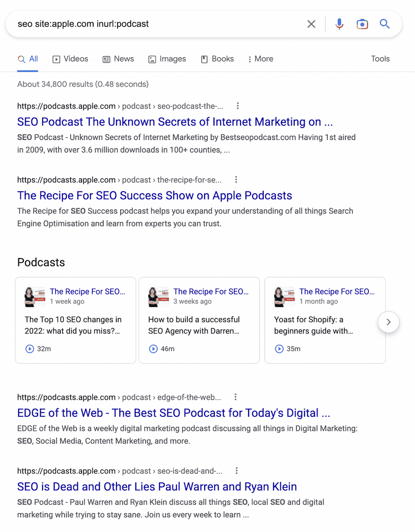This screenshot has height=532, width=415.
Task: Click The Recipe For SEO title, 1 week ago
Action: 87,291
